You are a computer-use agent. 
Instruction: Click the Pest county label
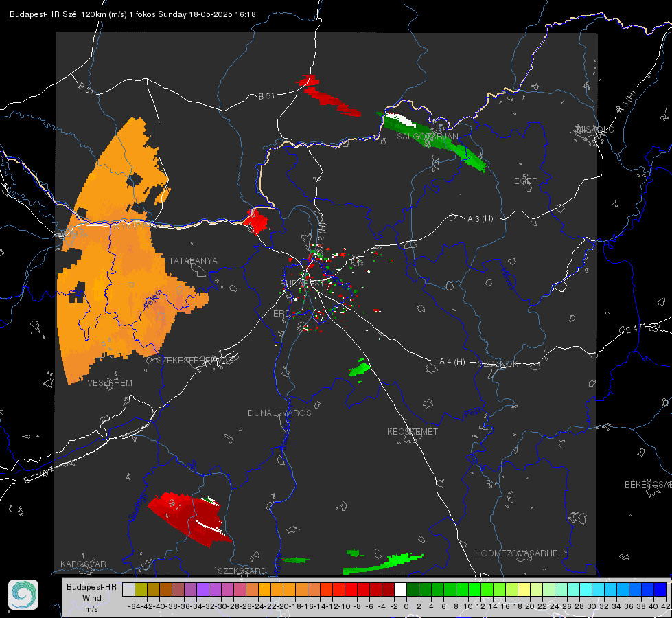click(x=473, y=413)
